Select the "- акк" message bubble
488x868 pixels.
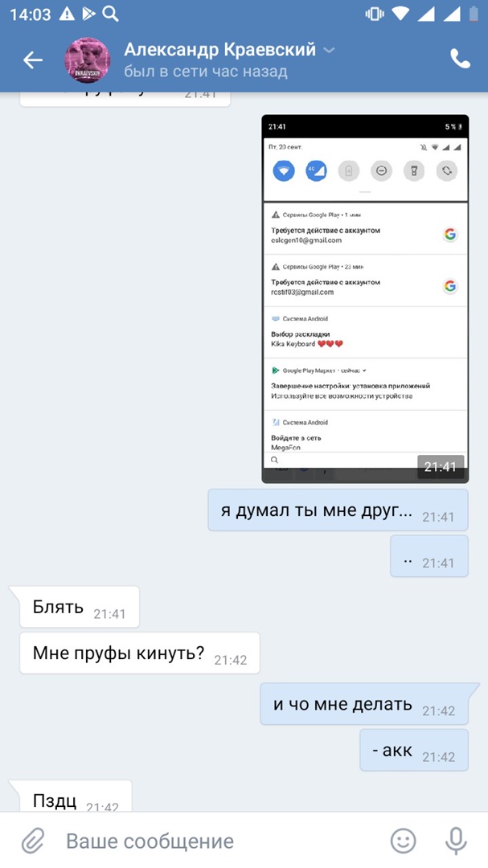click(414, 751)
